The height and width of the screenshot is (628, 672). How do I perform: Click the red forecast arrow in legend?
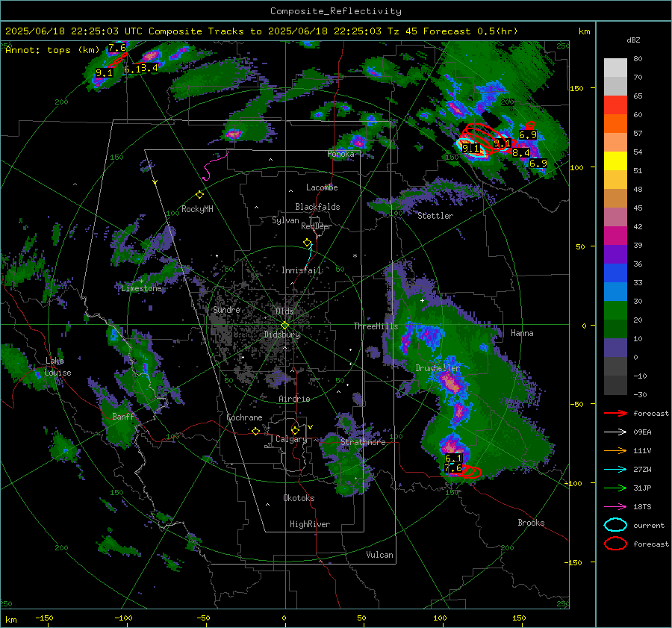coord(615,413)
